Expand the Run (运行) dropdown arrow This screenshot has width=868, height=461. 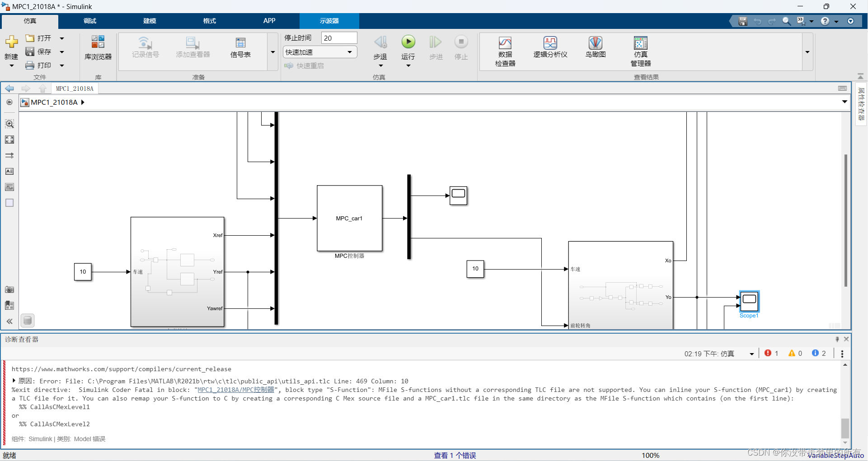coord(408,66)
